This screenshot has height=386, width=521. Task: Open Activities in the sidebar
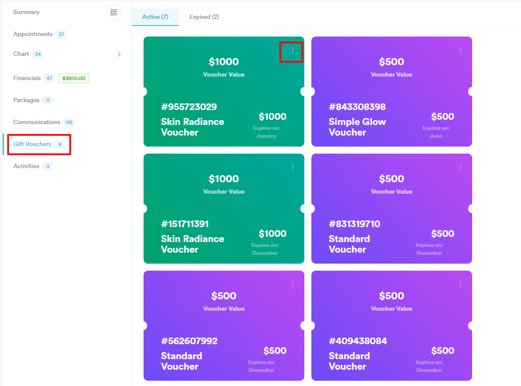point(26,166)
